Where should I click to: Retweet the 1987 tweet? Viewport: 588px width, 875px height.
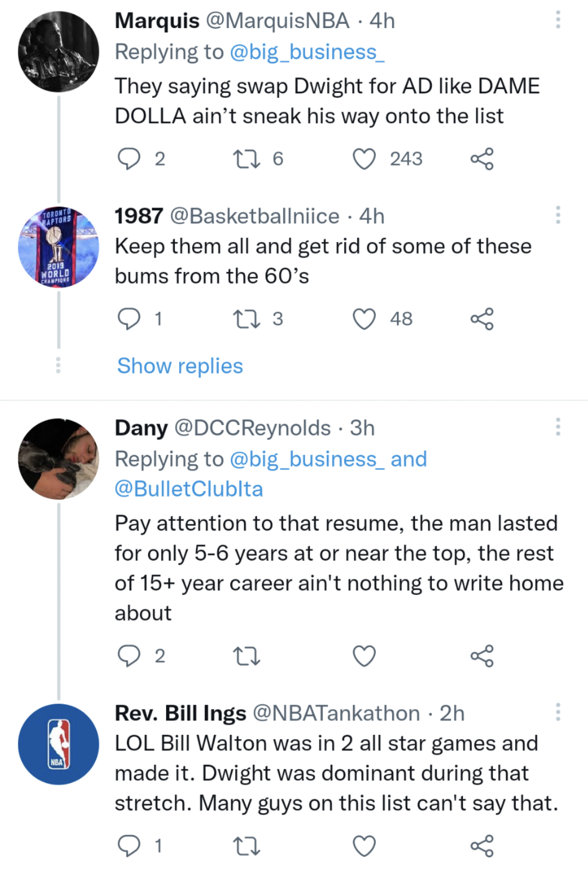pyautogui.click(x=247, y=319)
